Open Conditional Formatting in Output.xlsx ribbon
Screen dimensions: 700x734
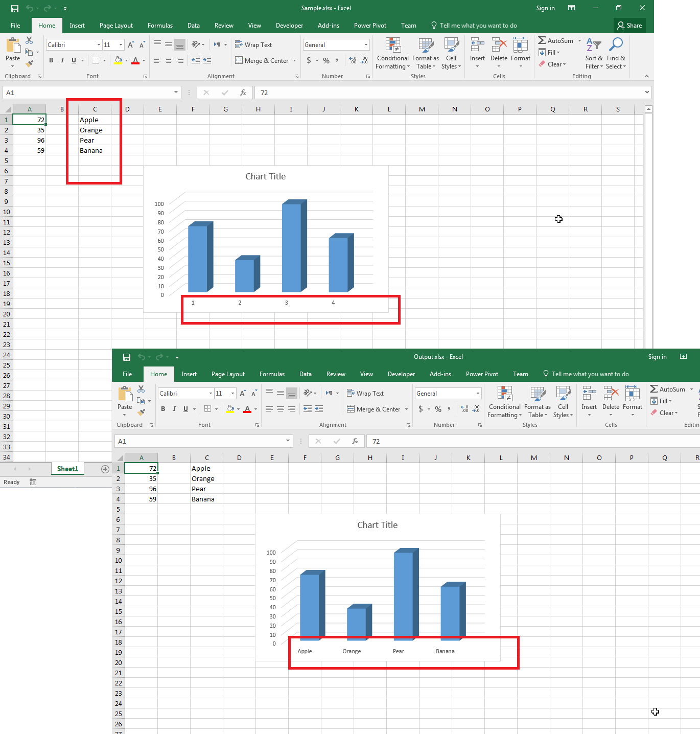click(505, 402)
